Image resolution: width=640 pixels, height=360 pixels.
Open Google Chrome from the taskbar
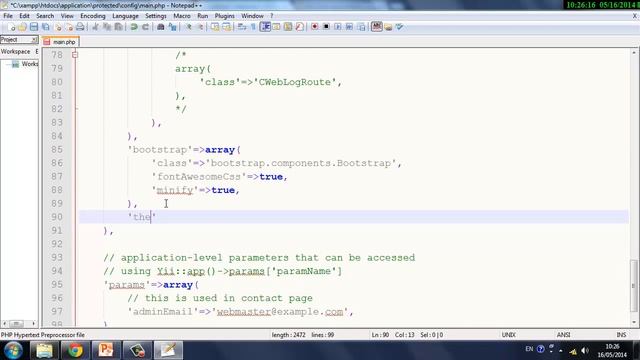point(75,350)
